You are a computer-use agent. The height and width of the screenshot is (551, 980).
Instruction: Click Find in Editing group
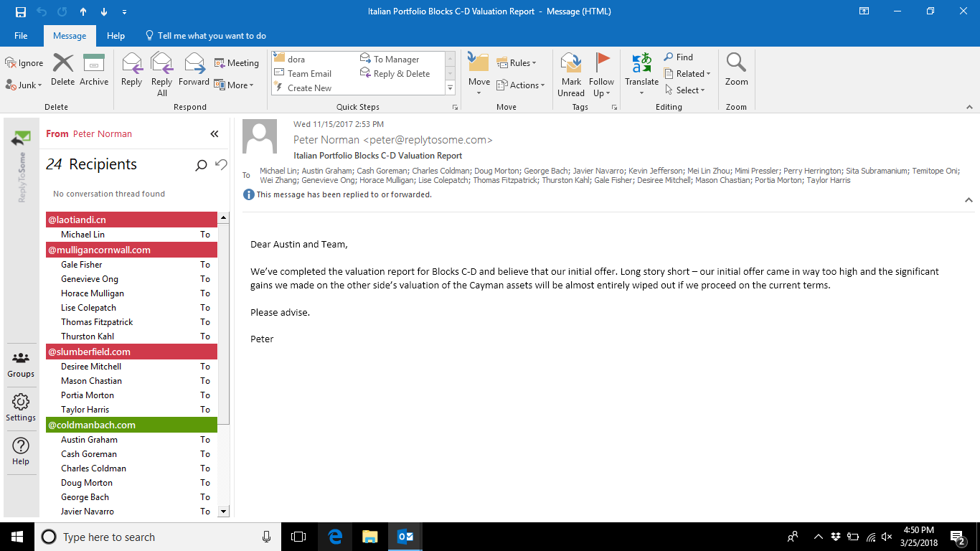coord(678,57)
